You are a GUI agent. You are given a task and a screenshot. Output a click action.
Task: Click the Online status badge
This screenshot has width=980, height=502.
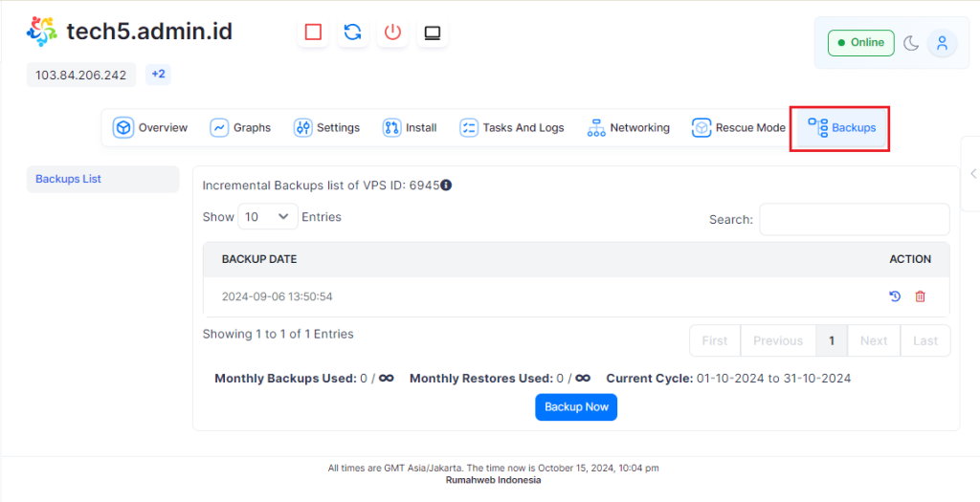pos(861,43)
